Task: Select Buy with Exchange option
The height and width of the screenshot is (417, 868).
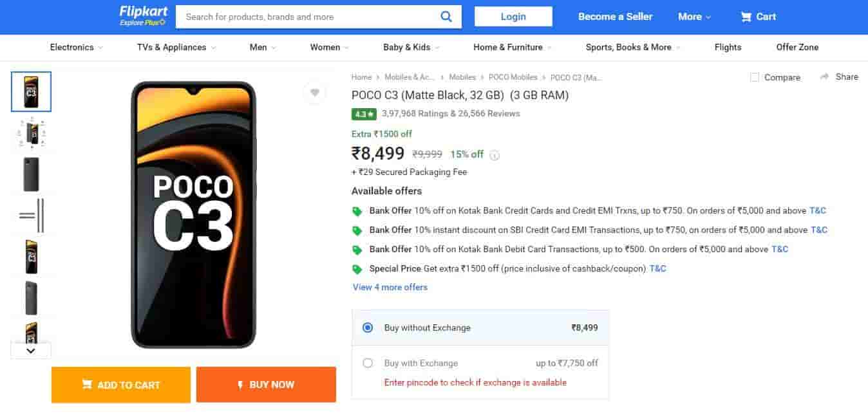Action: [368, 363]
